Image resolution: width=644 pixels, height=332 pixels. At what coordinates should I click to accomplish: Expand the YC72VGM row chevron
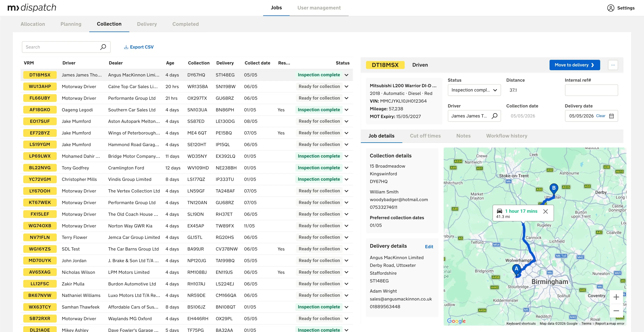click(347, 179)
